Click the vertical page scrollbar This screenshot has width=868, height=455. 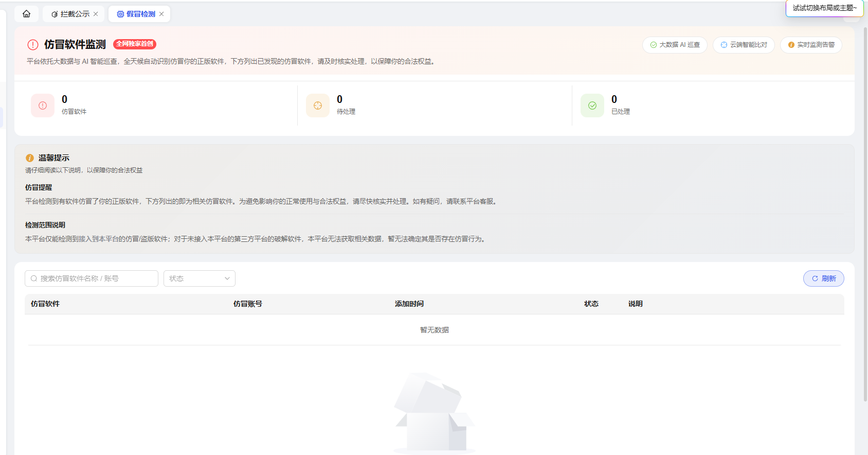tap(865, 214)
